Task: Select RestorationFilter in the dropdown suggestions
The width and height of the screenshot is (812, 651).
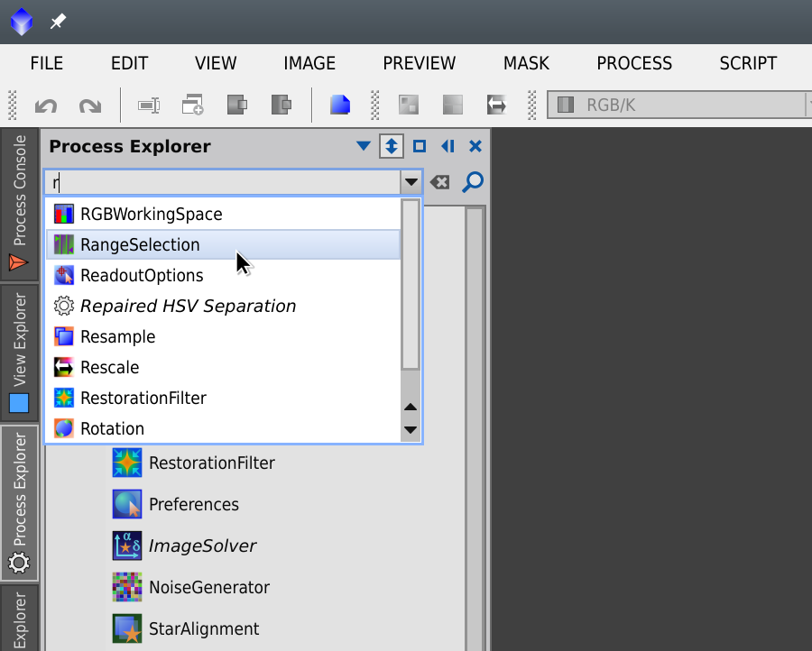Action: [223, 398]
